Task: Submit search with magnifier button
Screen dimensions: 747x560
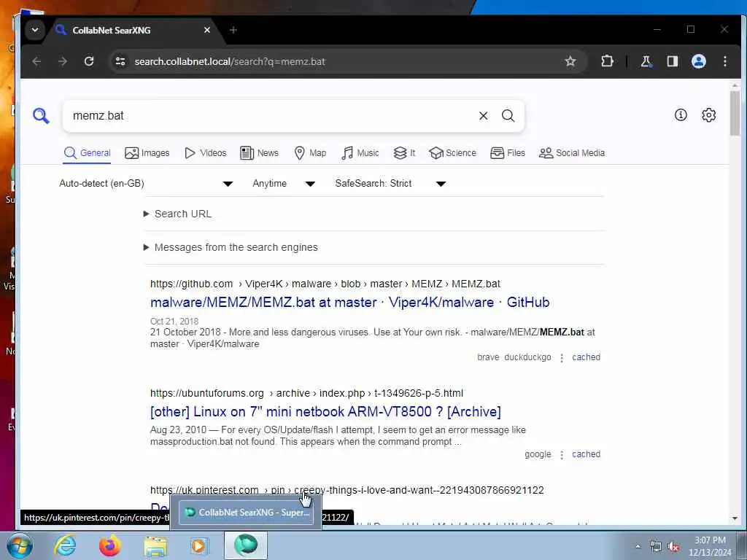Action: coord(508,116)
